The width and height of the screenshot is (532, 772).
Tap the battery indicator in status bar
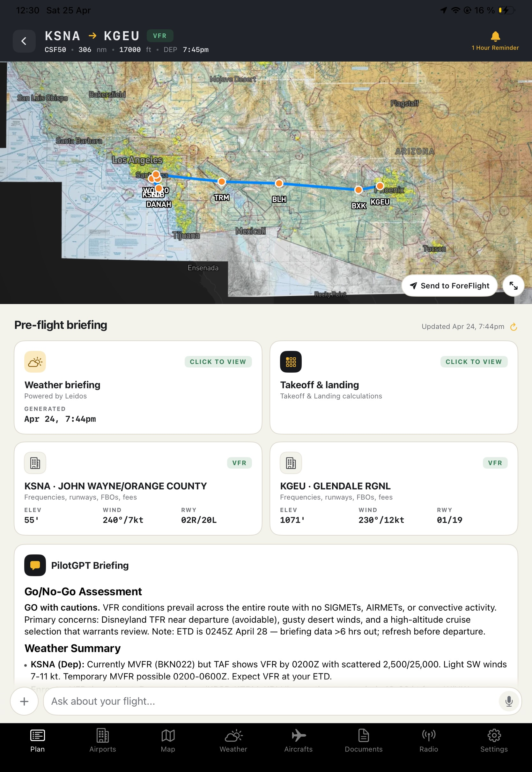(x=507, y=10)
